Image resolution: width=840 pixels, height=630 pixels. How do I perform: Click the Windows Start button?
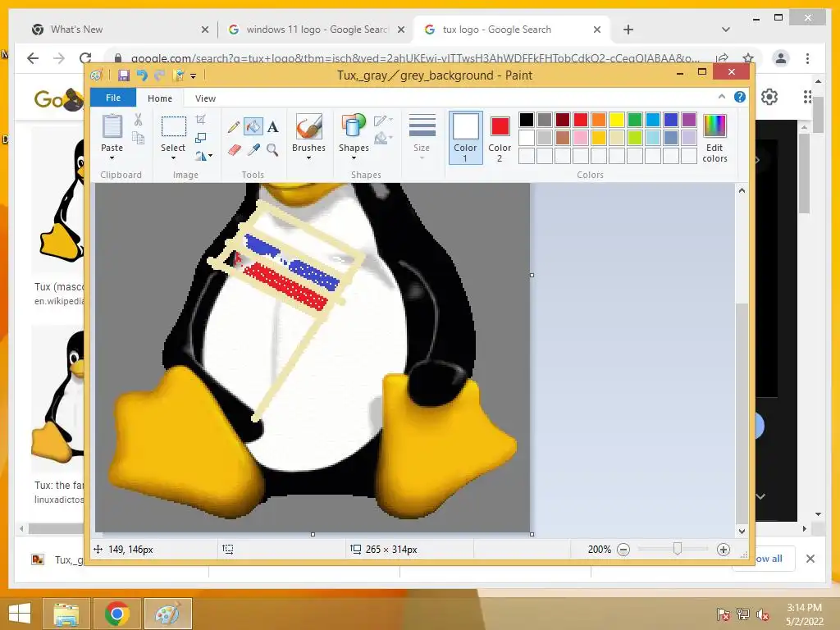(x=20, y=614)
